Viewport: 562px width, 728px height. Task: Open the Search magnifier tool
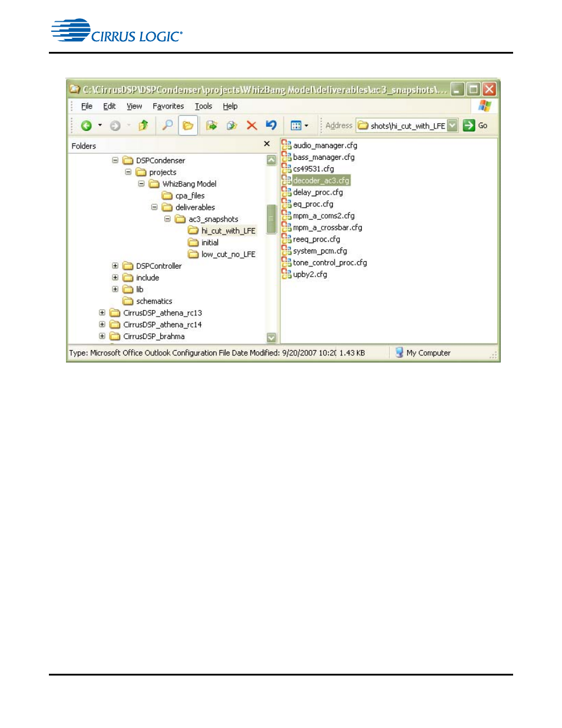coord(167,125)
